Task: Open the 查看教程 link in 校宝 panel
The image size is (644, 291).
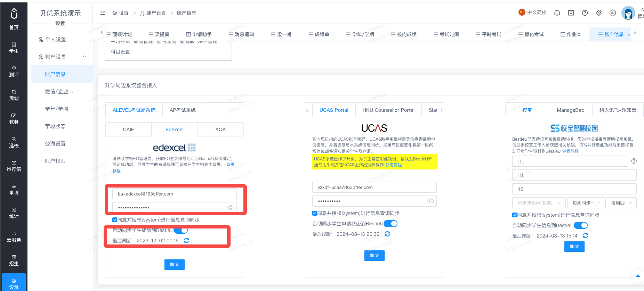Action: click(570, 151)
